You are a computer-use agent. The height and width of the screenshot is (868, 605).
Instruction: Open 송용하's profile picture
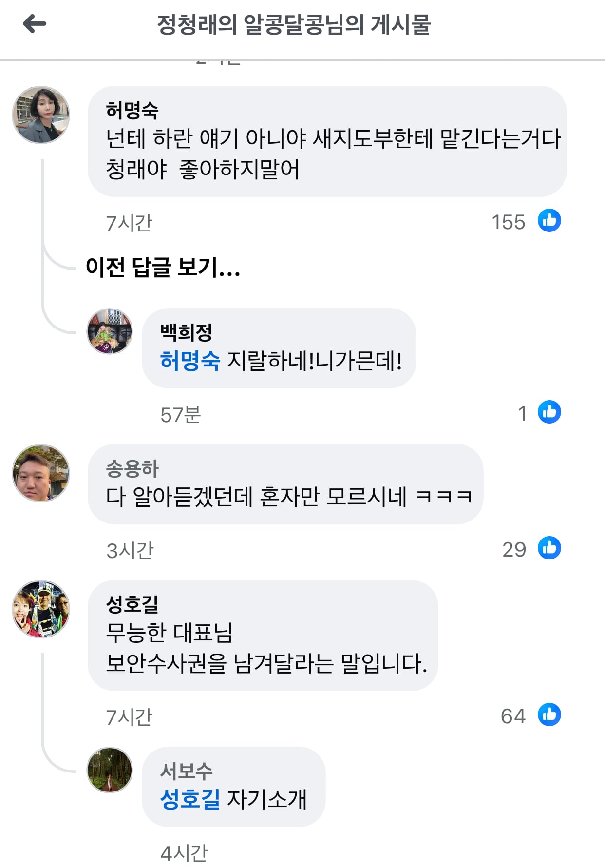tap(41, 473)
